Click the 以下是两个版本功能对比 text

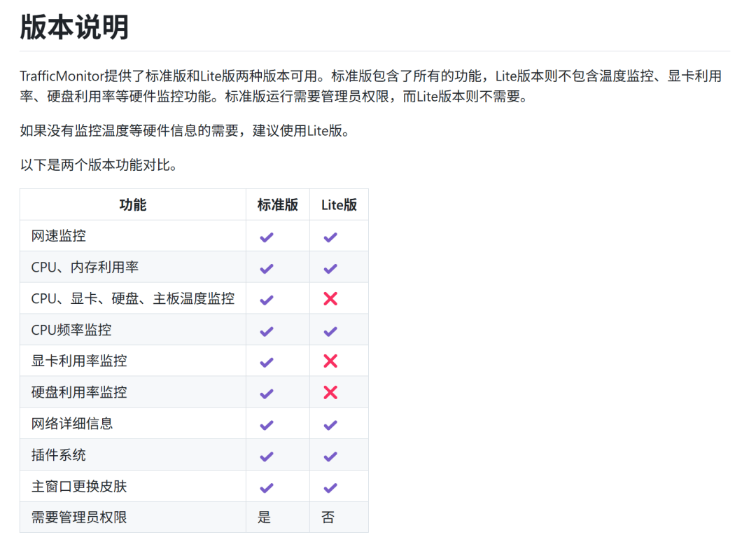(98, 166)
